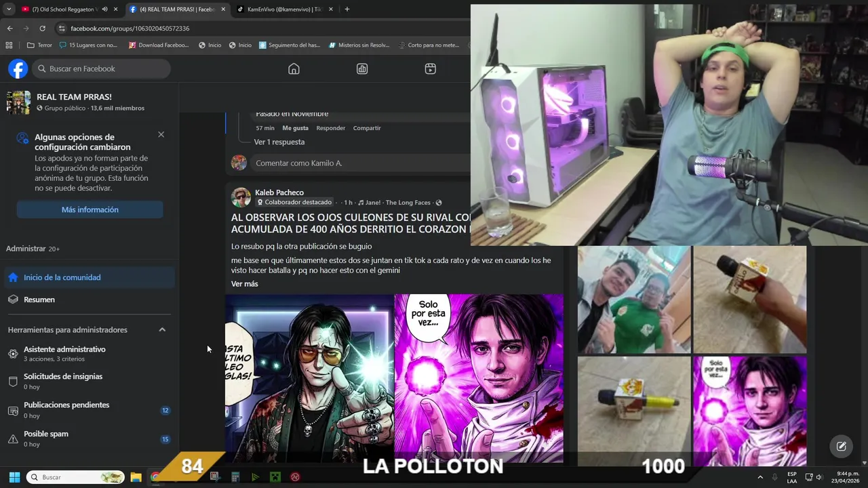The width and height of the screenshot is (868, 488).
Task: Click the taskbar Buscar search box
Action: [75, 477]
